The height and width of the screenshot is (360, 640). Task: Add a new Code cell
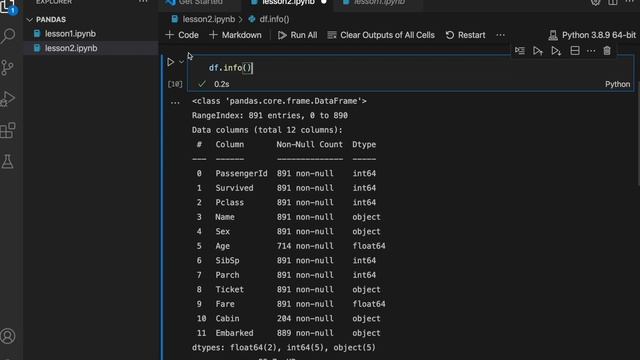182,35
